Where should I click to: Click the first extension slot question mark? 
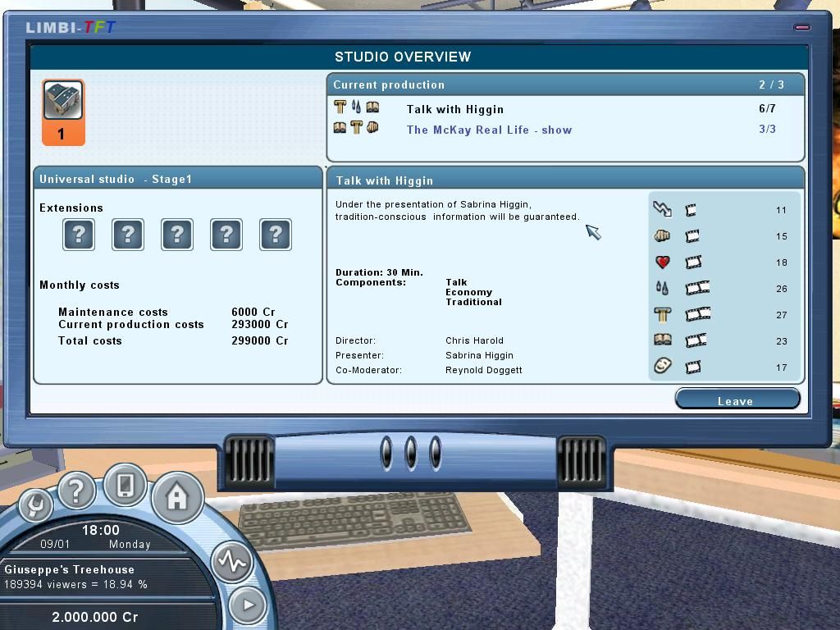coord(79,235)
